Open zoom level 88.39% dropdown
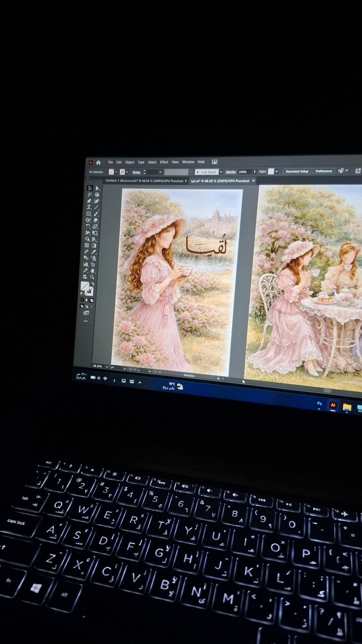Image resolution: width=362 pixels, height=644 pixels. (107, 366)
